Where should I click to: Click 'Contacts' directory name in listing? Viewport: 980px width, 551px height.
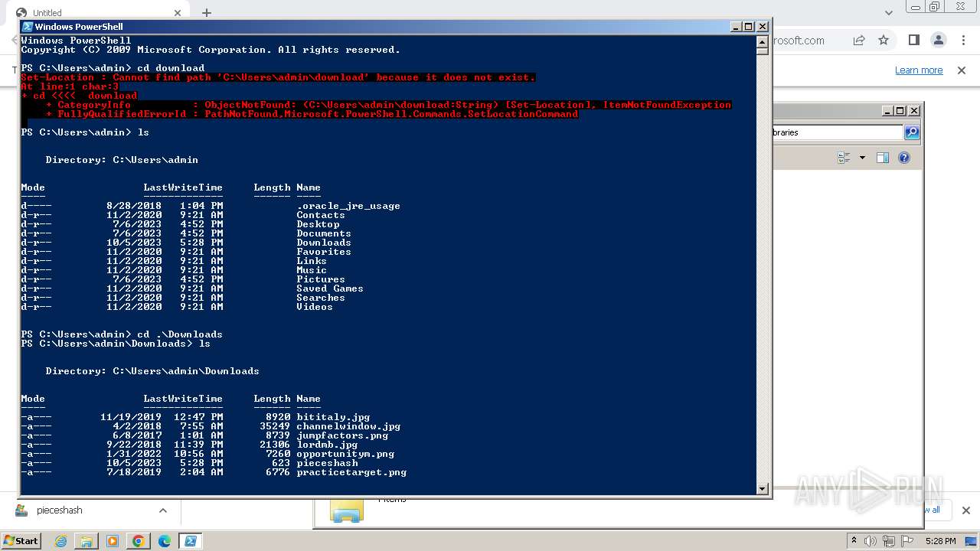pos(321,215)
